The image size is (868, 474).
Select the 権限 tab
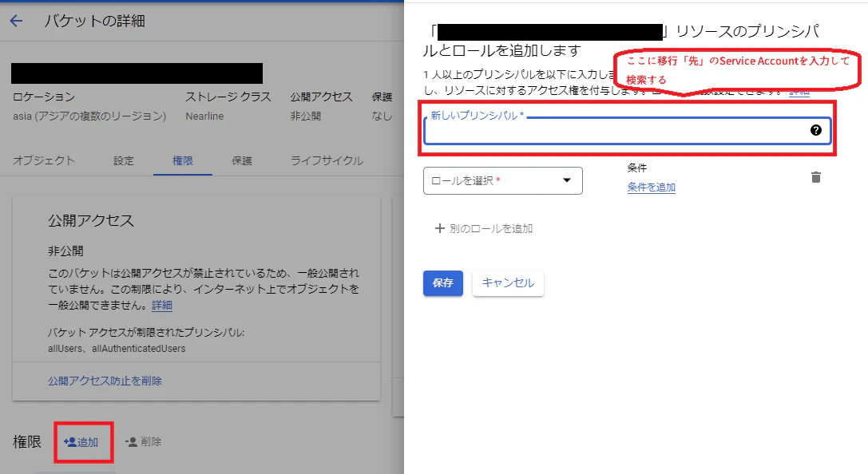tap(183, 160)
